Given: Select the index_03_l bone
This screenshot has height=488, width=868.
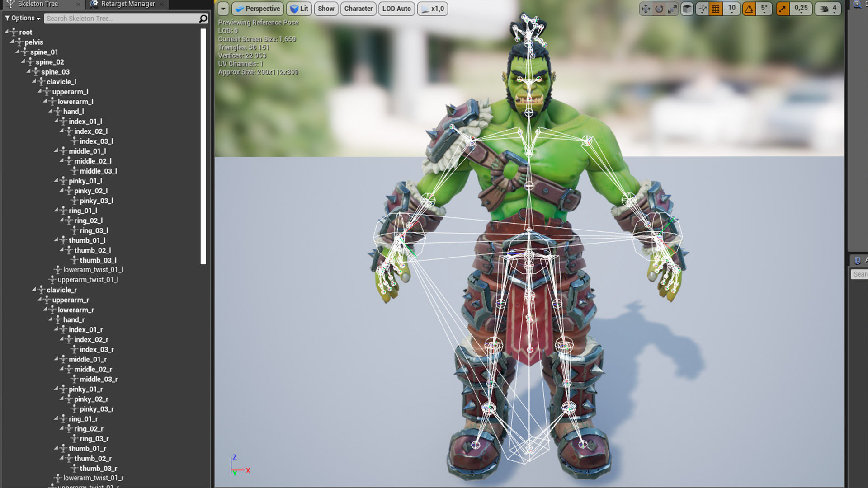Looking at the screenshot, I should click(x=96, y=141).
